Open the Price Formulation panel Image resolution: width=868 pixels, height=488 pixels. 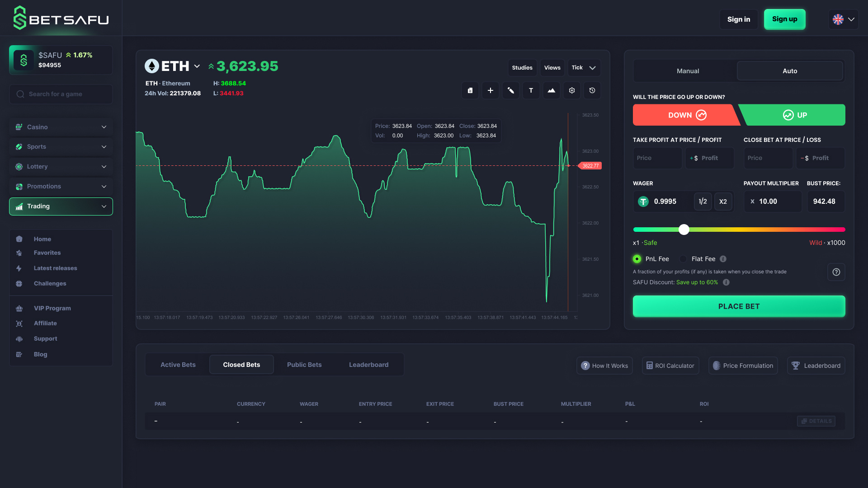tap(743, 365)
